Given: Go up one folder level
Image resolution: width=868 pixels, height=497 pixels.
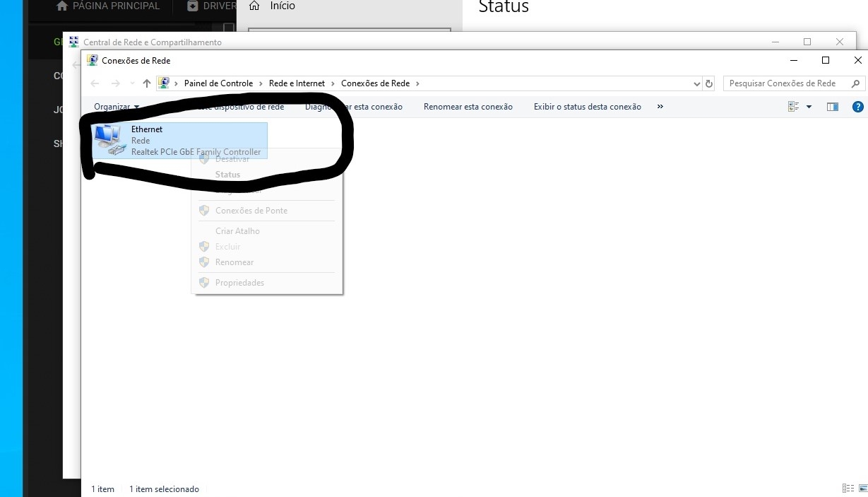Looking at the screenshot, I should tap(147, 83).
